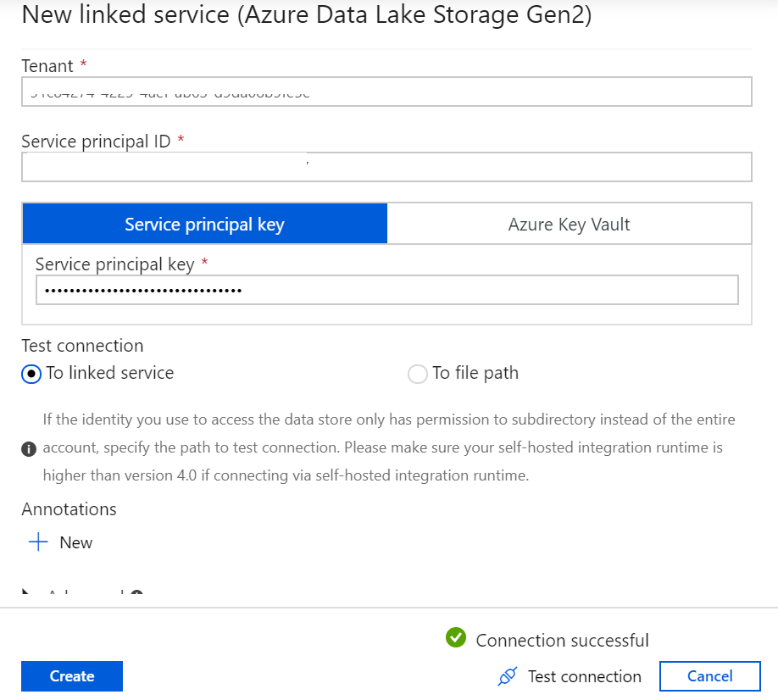Click the Service principal ID label
Screen dimensions: 778x700
[96, 142]
